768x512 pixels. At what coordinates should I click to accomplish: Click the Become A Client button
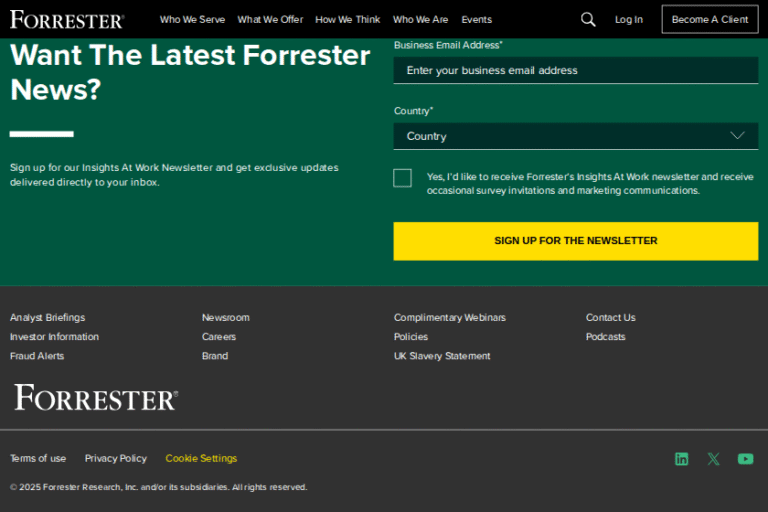click(x=709, y=19)
